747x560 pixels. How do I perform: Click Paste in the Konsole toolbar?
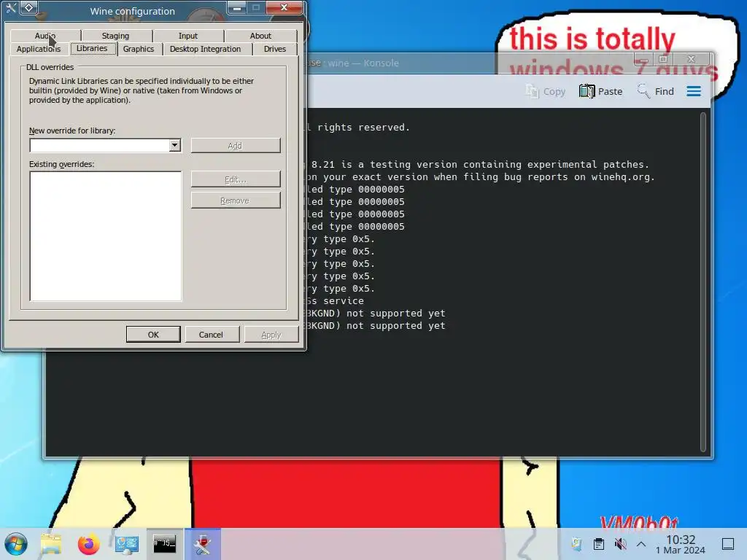pyautogui.click(x=601, y=91)
